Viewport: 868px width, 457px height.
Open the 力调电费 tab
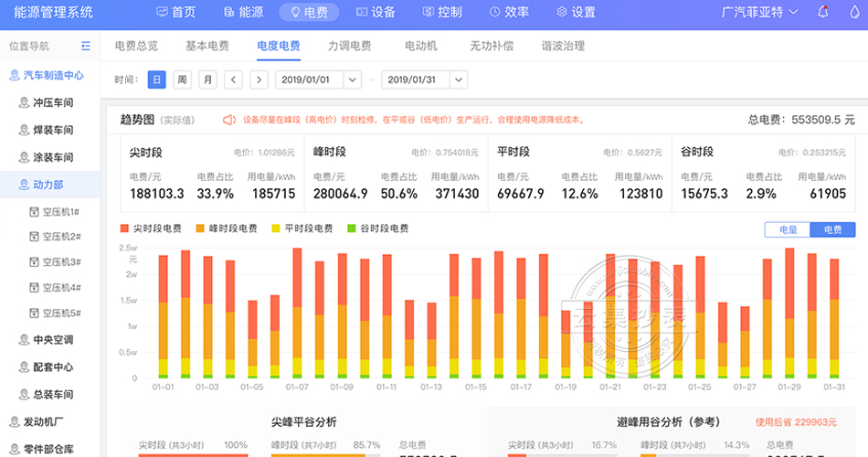[x=349, y=46]
